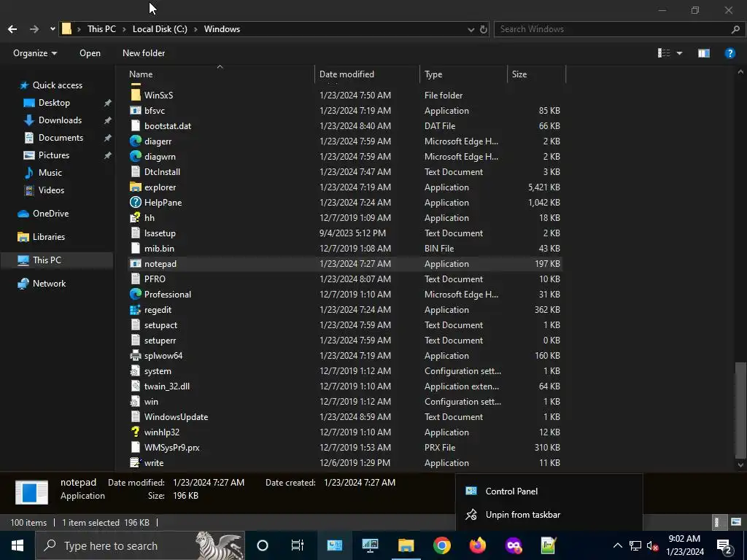This screenshot has width=747, height=560.
Task: Select the explorer application icon
Action: [135, 187]
